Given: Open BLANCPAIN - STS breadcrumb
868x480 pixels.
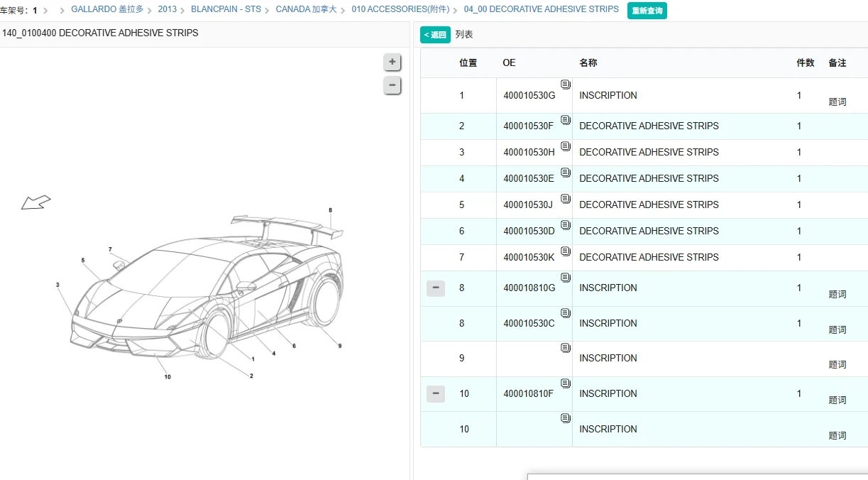Looking at the screenshot, I should click(x=226, y=9).
